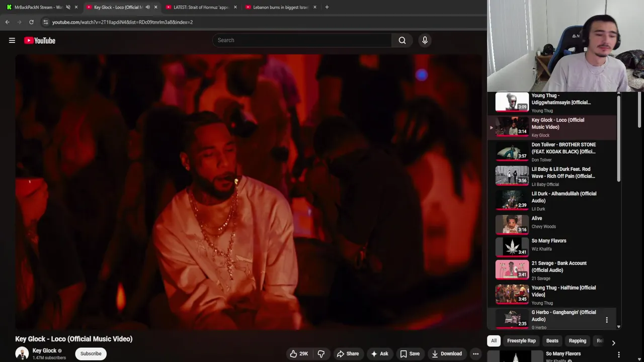644x362 pixels.
Task: Unmute the MrBackPackN Stream tab audio icon
Action: [x=68, y=7]
